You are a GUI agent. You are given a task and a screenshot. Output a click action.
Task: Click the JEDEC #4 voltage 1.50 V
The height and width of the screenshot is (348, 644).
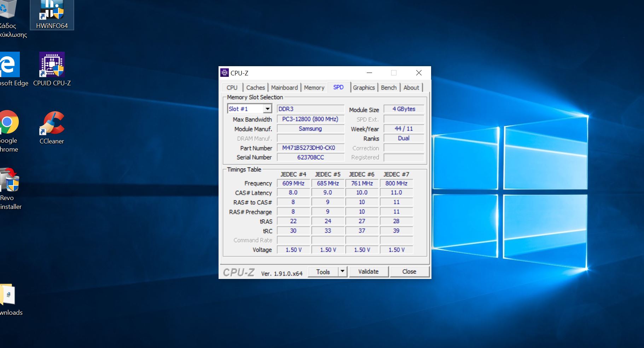[293, 250]
